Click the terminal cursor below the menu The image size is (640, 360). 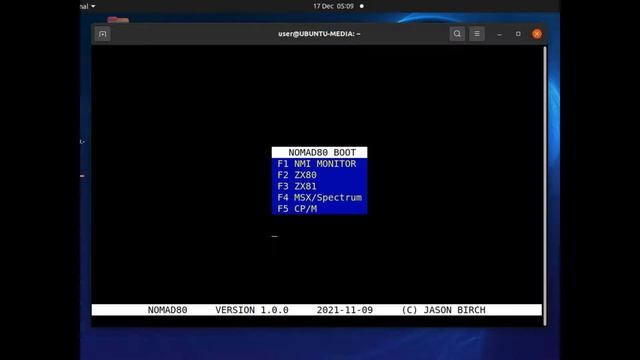tap(275, 236)
